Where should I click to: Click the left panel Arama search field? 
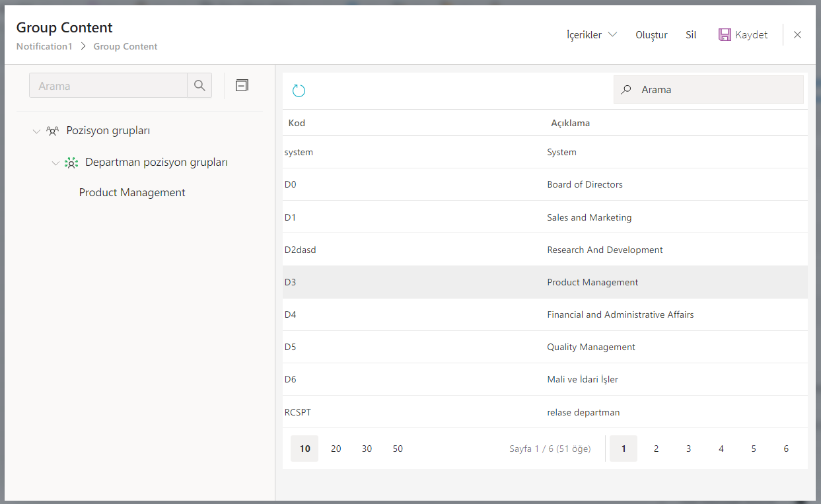pos(108,86)
